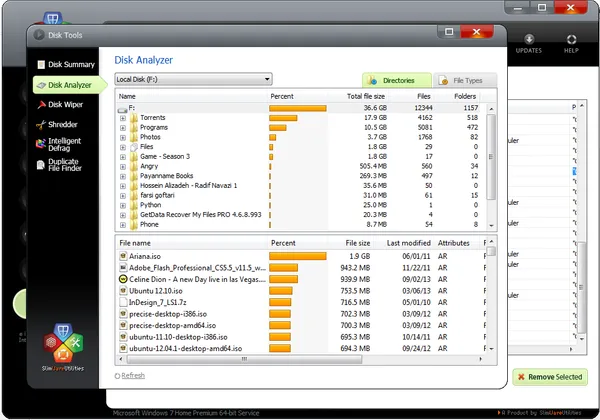The width and height of the screenshot is (600, 420).
Task: Click scroll down arrow in the file list
Action: click(491, 348)
